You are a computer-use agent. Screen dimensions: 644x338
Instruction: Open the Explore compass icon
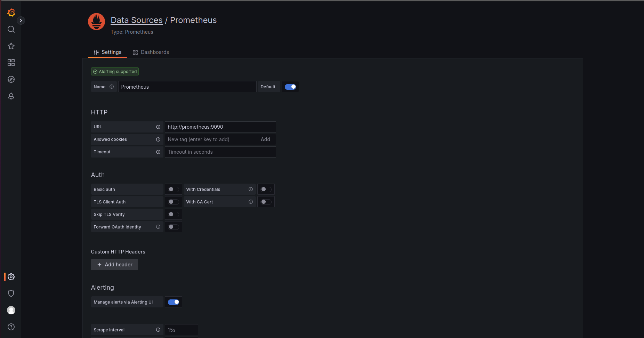pos(11,79)
